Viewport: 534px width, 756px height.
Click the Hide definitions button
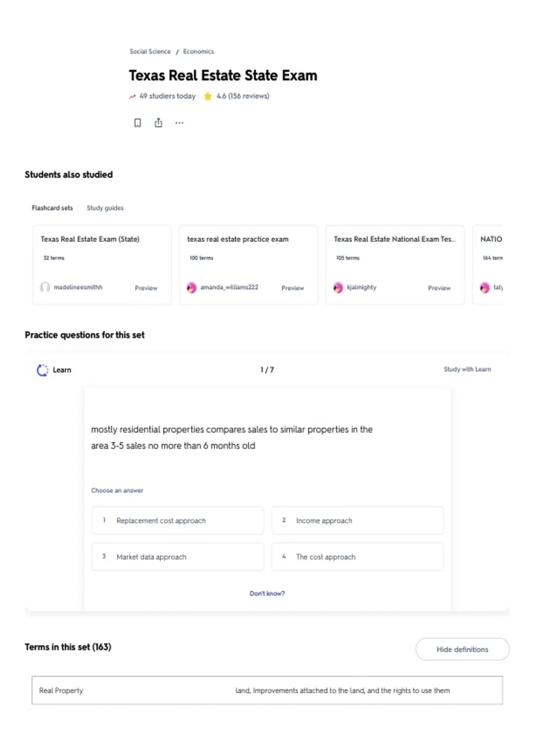pos(462,649)
